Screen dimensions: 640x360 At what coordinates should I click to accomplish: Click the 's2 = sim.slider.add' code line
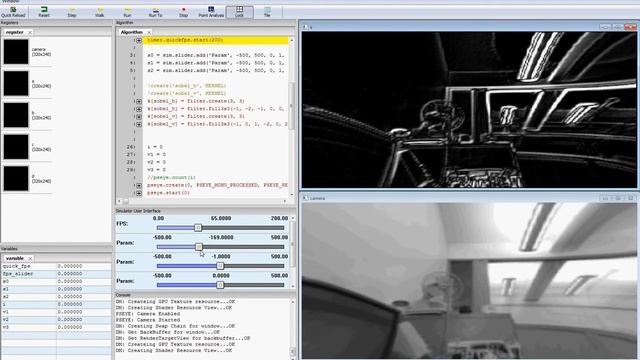coord(216,71)
